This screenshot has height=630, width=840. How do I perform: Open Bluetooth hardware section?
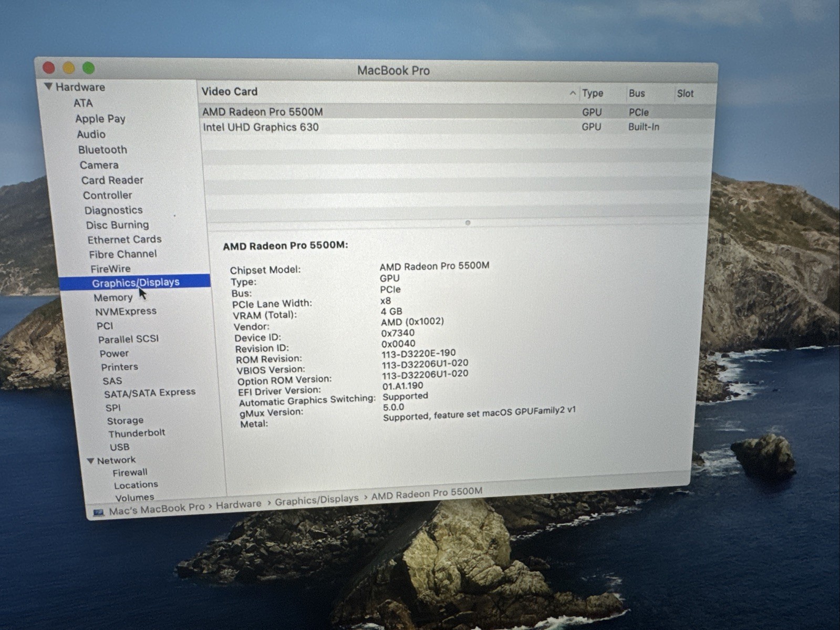(x=102, y=150)
